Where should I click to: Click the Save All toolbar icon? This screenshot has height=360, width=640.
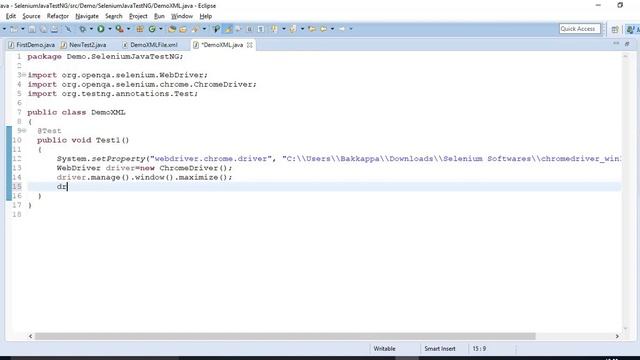(43, 29)
